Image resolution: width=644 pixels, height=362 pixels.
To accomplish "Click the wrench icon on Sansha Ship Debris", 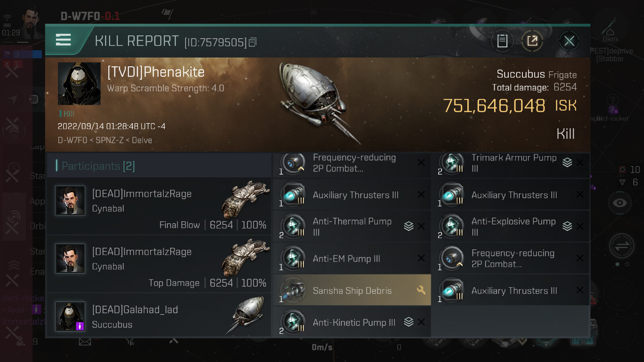I will click(421, 290).
